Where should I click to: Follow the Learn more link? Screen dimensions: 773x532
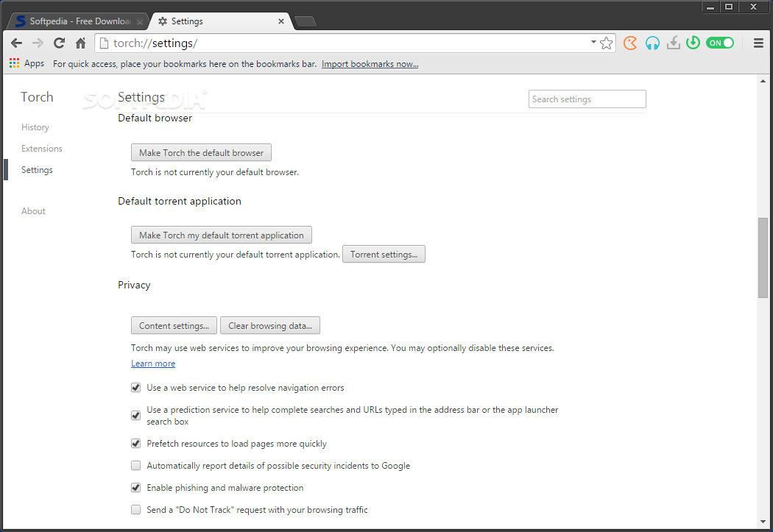[153, 363]
